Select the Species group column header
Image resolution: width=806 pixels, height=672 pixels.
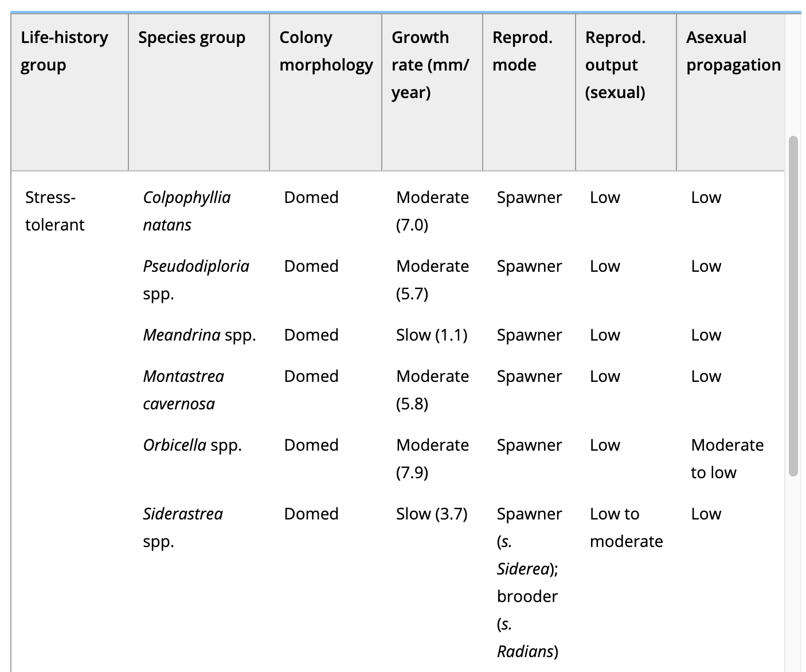(x=199, y=92)
